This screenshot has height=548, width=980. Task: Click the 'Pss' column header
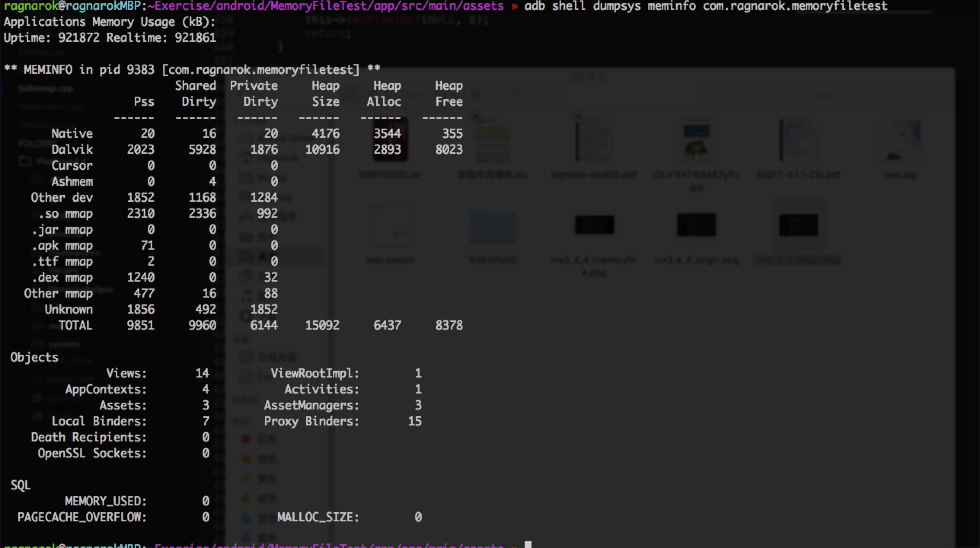point(144,102)
